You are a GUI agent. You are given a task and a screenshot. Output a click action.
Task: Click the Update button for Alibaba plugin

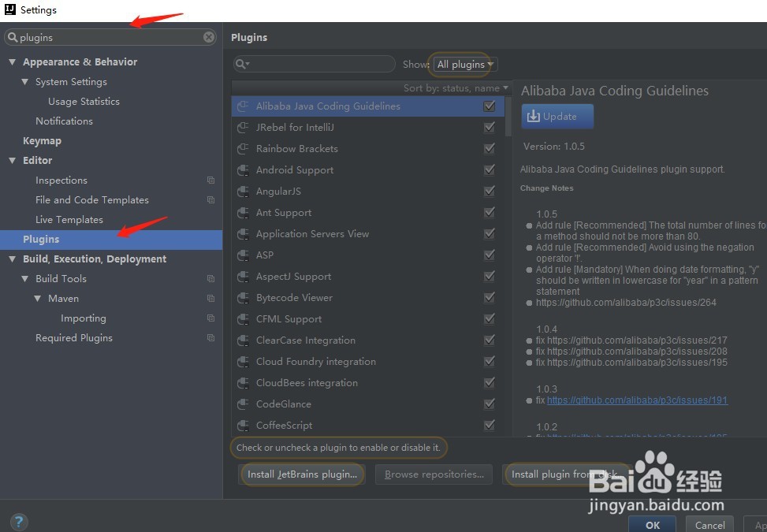click(557, 117)
